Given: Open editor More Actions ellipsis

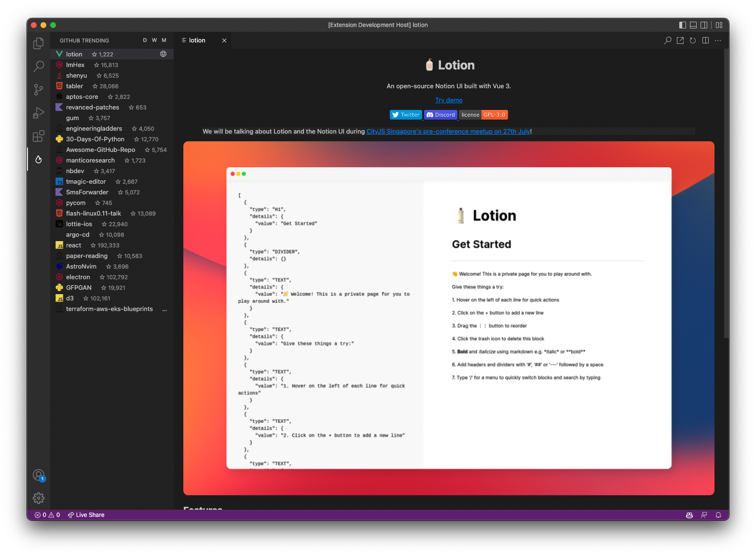Looking at the screenshot, I should click(x=718, y=41).
